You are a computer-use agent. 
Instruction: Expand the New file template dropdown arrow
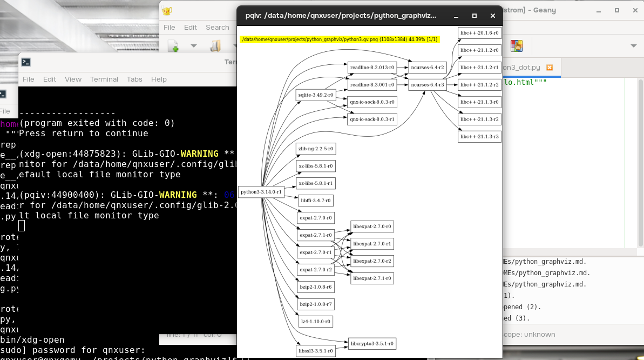click(x=193, y=46)
